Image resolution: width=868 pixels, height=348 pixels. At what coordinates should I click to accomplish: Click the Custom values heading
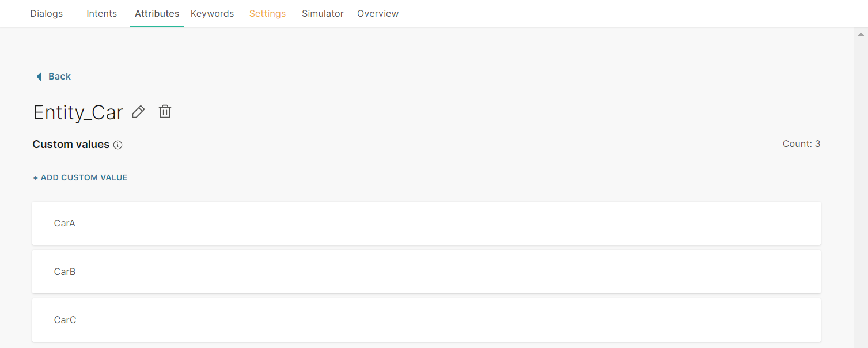(x=71, y=145)
